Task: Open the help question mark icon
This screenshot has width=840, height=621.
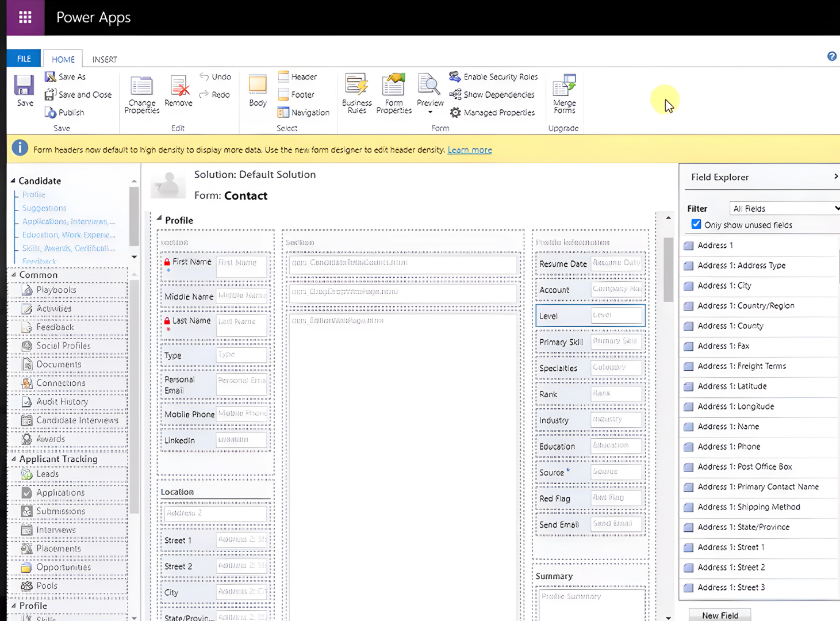Action: (831, 56)
